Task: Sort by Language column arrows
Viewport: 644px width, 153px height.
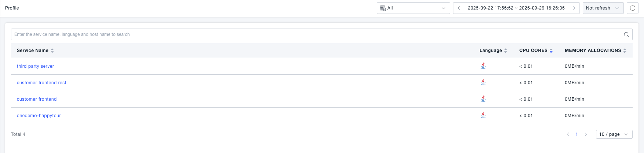Action: click(x=505, y=51)
